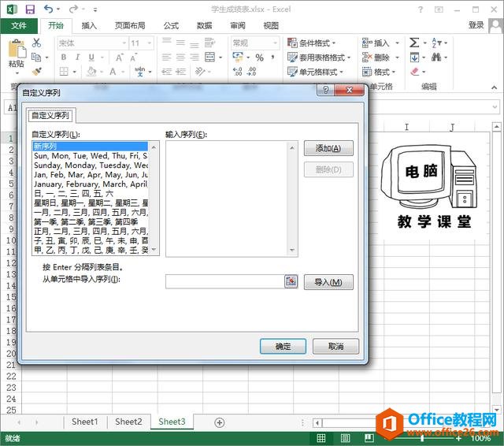Click the AutoSum sigma icon

click(414, 43)
